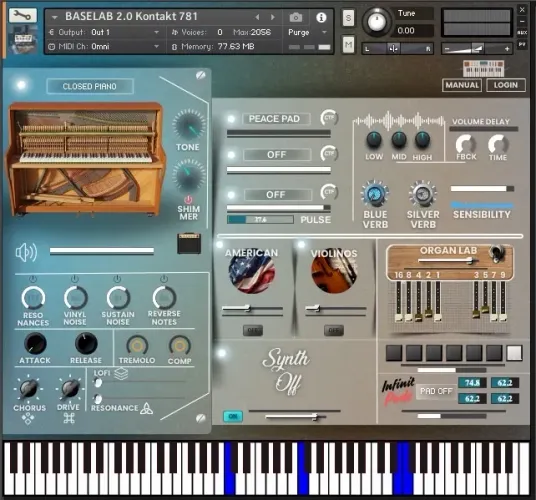
Task: Adjust the LOFI slider
Action: click(x=140, y=383)
